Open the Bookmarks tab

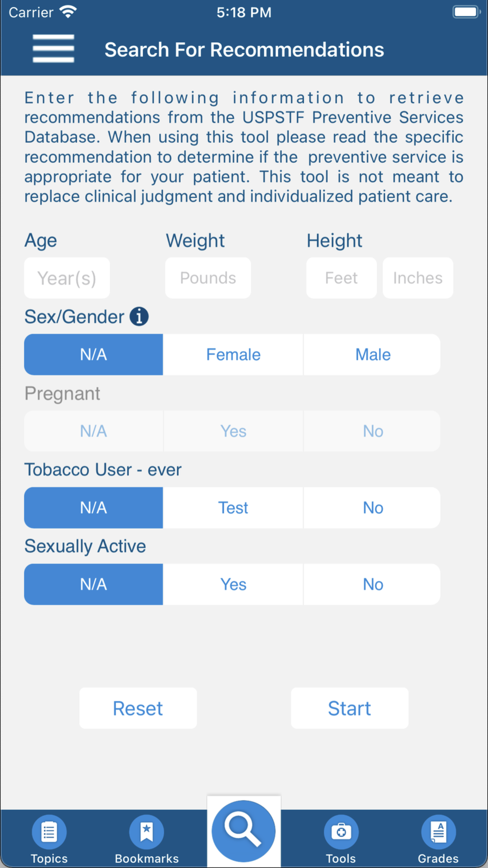pos(146,839)
